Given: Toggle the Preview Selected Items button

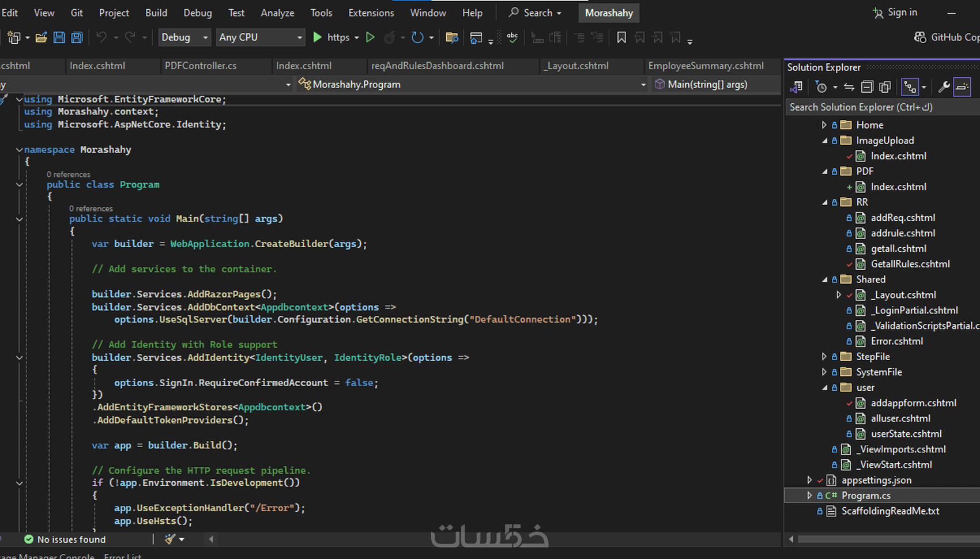Looking at the screenshot, I should pyautogui.click(x=962, y=87).
